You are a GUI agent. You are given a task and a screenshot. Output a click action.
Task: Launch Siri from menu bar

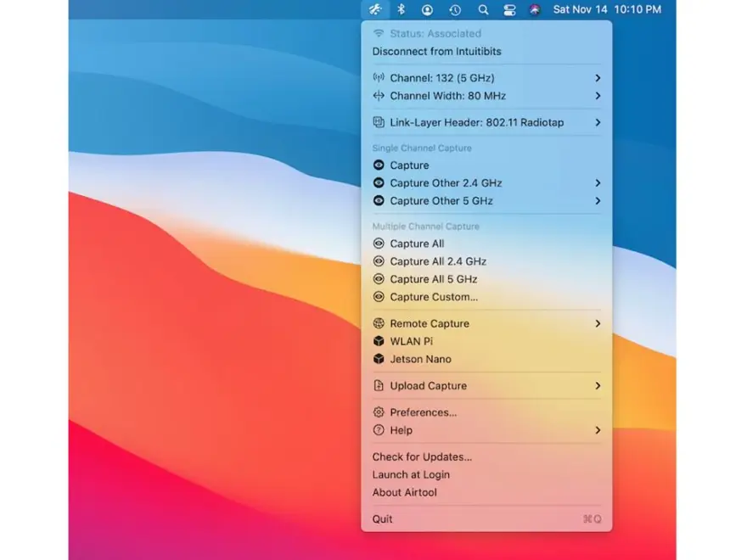[535, 10]
